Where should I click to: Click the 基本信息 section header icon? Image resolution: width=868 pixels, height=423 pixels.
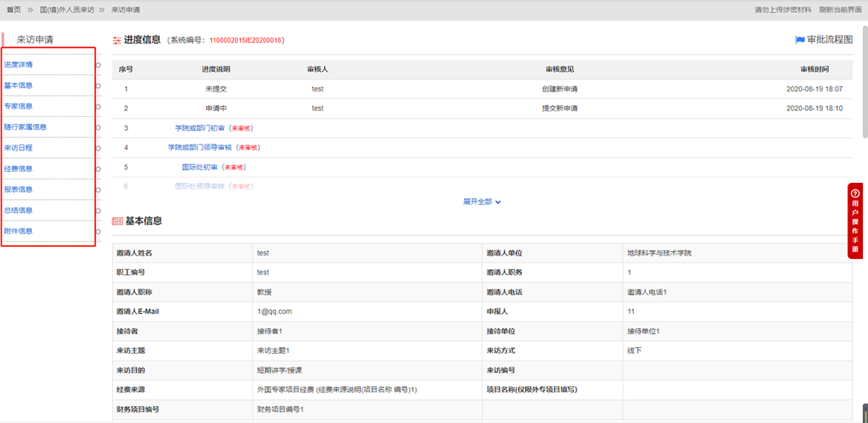[x=117, y=221]
